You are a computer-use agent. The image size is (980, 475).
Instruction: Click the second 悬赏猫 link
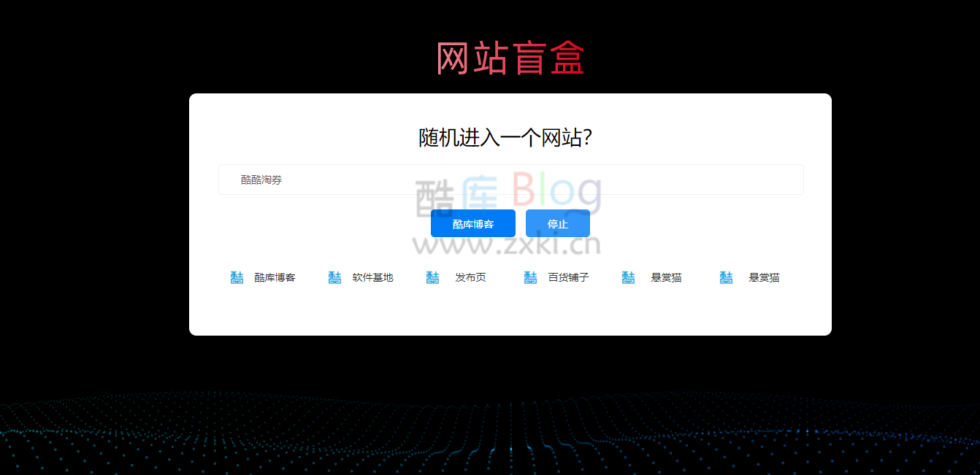(762, 277)
